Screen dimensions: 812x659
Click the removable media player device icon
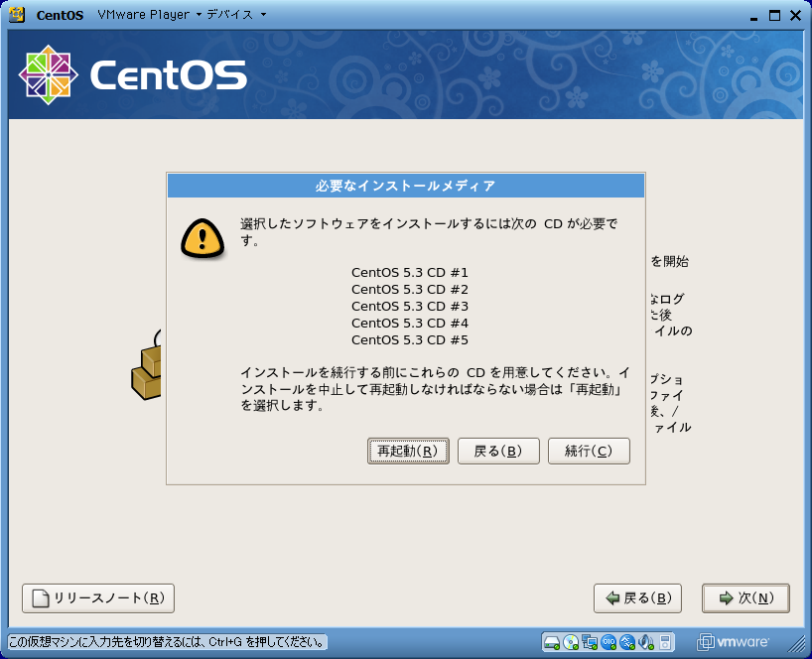pyautogui.click(x=665, y=642)
